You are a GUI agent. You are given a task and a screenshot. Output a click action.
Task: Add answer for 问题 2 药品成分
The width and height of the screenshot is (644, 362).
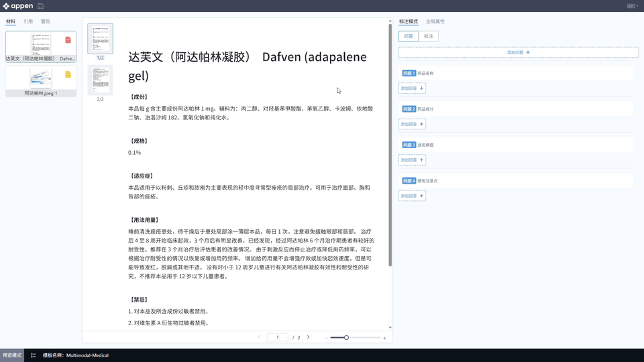coord(412,124)
